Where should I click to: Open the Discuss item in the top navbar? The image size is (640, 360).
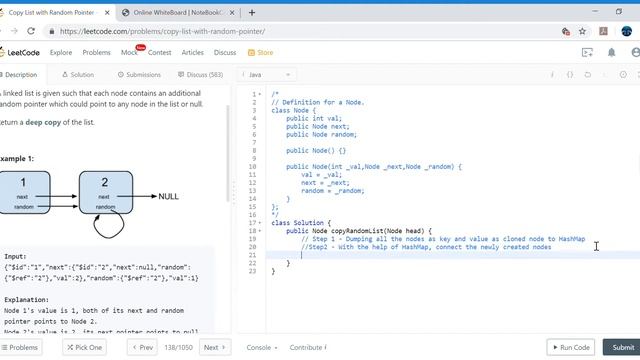click(225, 53)
